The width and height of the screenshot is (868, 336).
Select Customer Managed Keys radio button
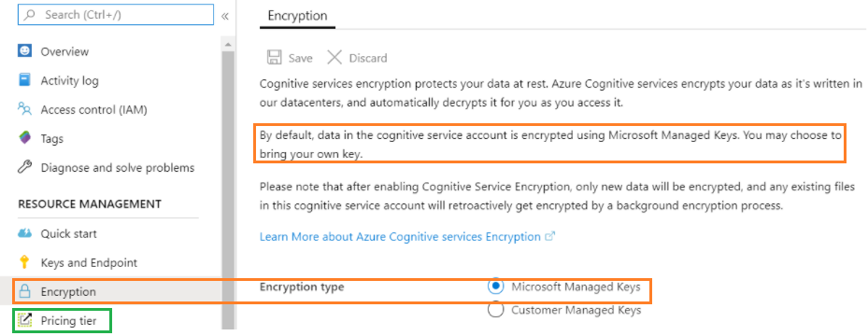coord(496,310)
